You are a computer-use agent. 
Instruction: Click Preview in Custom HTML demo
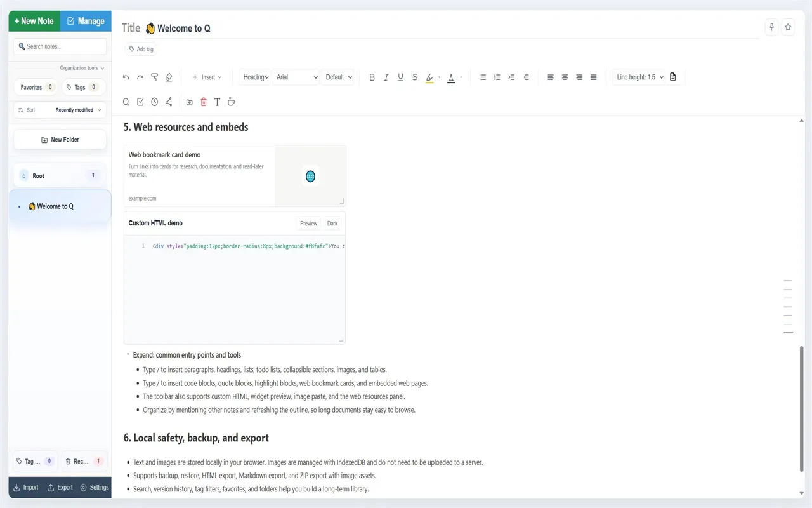point(309,224)
